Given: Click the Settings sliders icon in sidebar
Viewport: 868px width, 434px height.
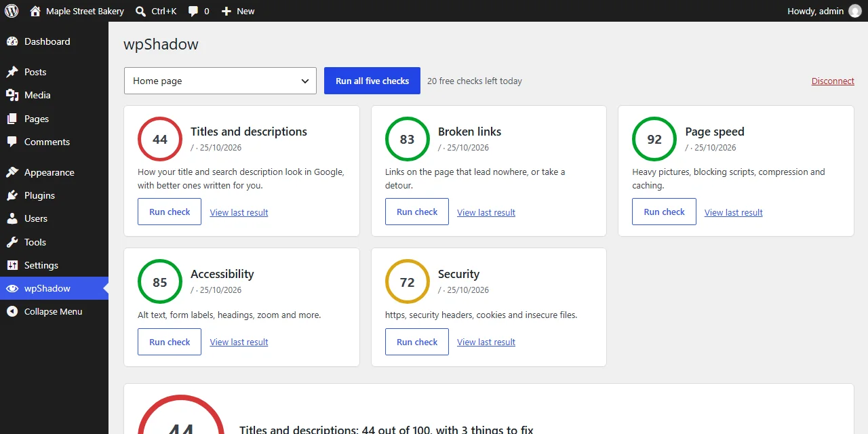Looking at the screenshot, I should click(x=12, y=265).
